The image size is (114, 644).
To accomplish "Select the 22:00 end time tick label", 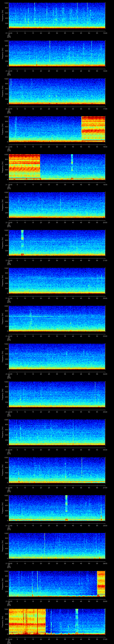I will coord(105,298).
